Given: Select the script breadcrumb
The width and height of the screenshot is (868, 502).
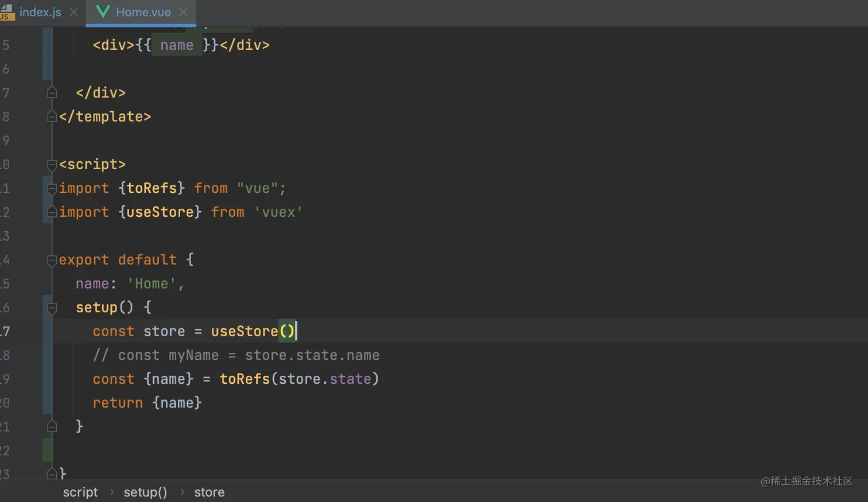Looking at the screenshot, I should 80,492.
